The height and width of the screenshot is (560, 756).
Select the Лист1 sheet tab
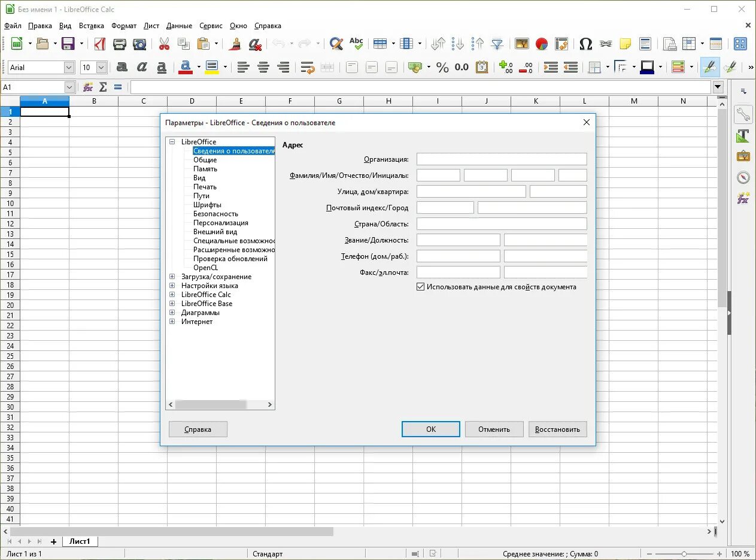(x=80, y=541)
